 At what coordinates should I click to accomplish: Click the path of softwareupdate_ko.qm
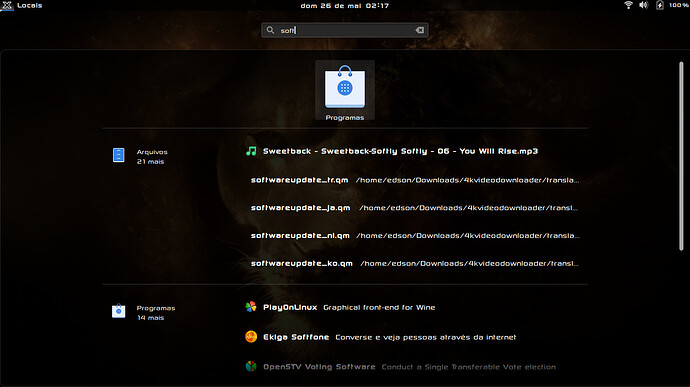click(x=470, y=263)
